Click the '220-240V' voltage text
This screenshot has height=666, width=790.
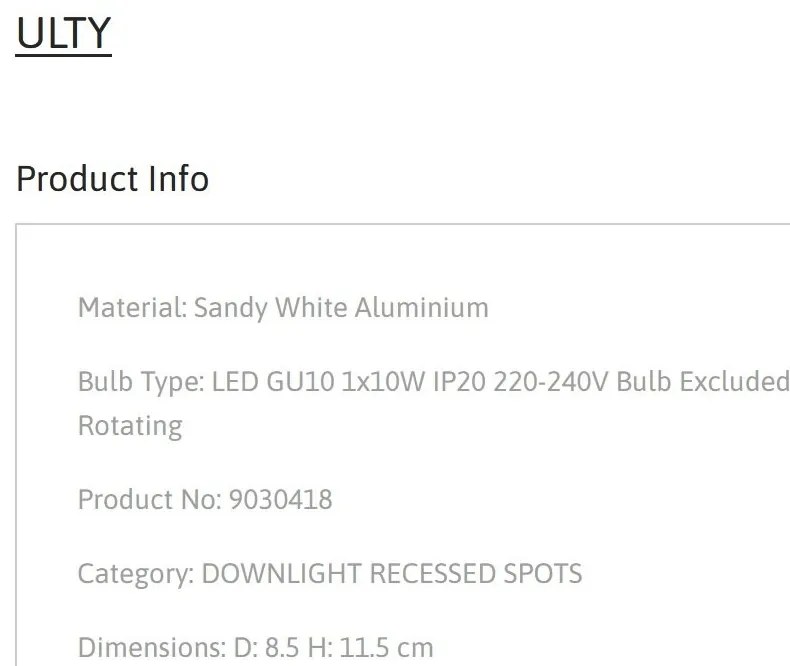(x=551, y=381)
